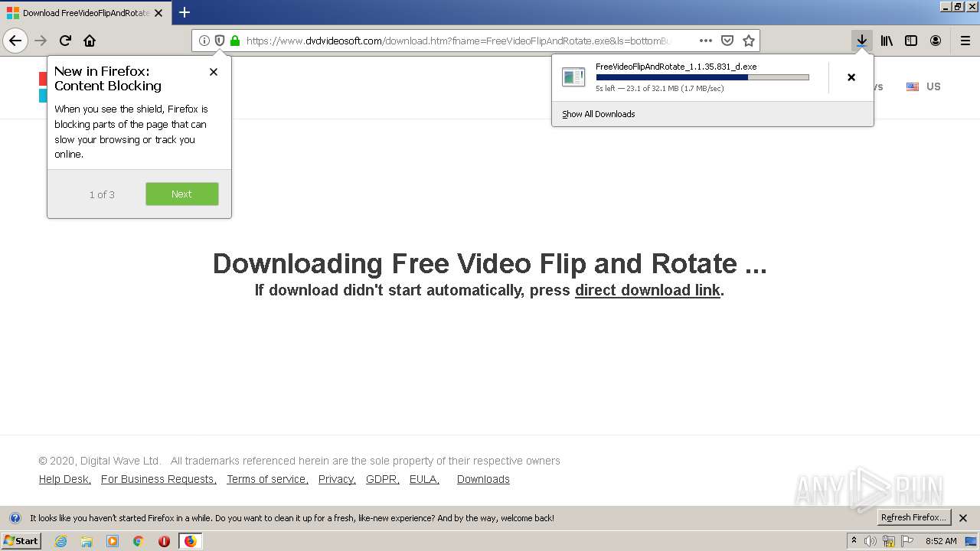Open the Downloads footer link
This screenshot has width=980, height=551.
483,479
